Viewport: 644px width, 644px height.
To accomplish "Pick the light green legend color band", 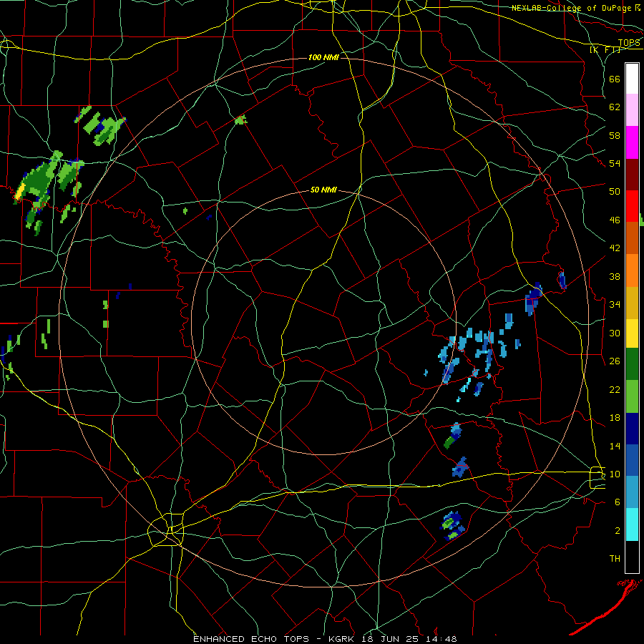I will [632, 396].
